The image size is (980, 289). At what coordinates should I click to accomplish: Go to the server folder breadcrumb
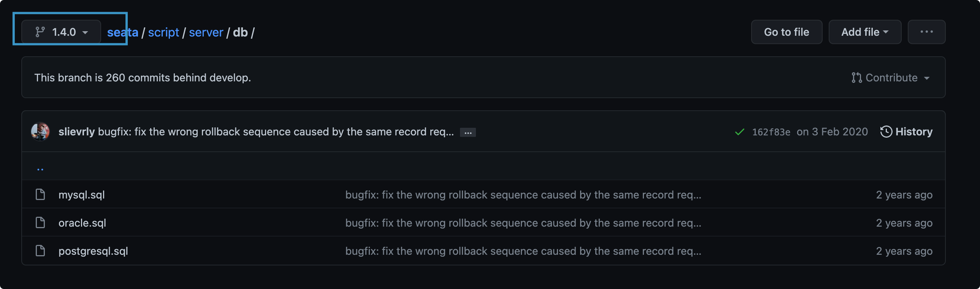pyautogui.click(x=206, y=32)
